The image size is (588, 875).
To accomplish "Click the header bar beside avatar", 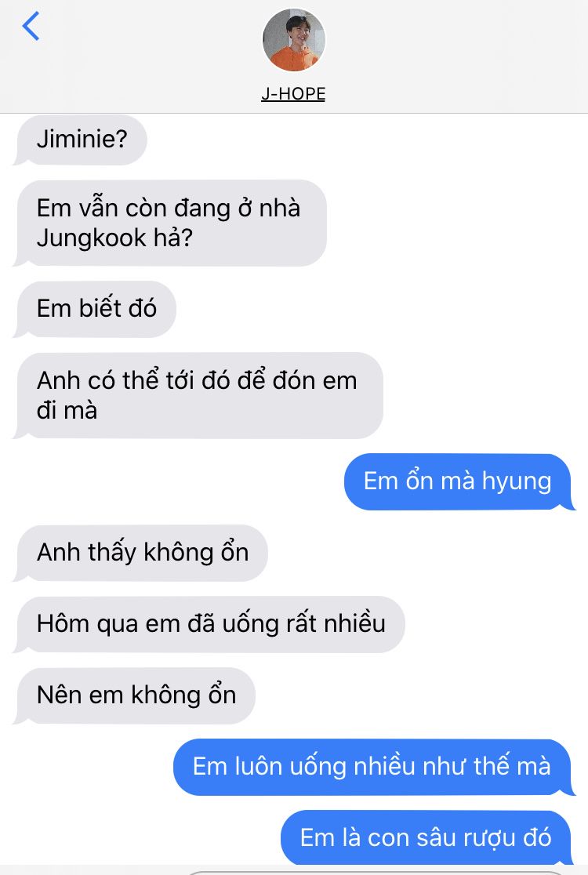I will click(446, 56).
